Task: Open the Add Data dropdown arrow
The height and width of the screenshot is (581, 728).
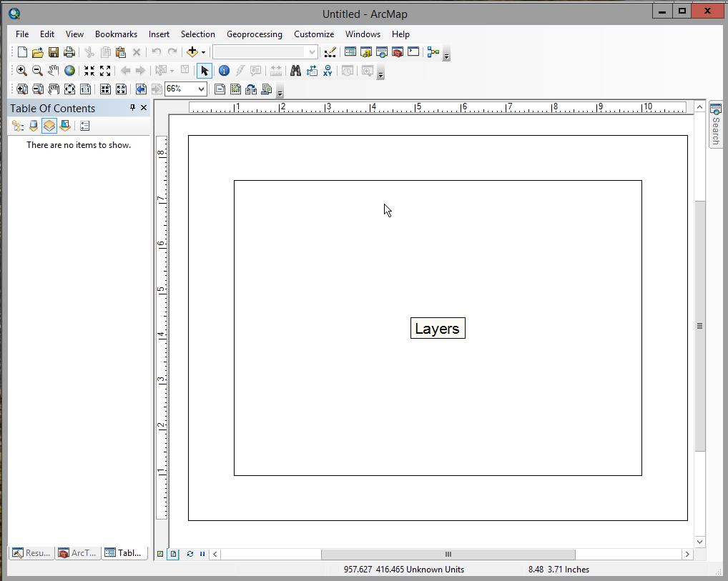Action: [x=203, y=52]
